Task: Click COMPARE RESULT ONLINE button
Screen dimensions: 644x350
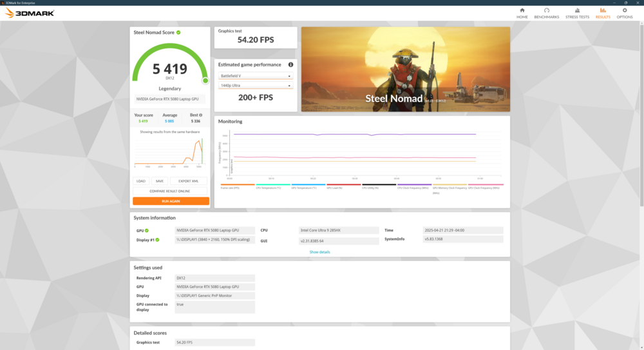Action: (169, 191)
